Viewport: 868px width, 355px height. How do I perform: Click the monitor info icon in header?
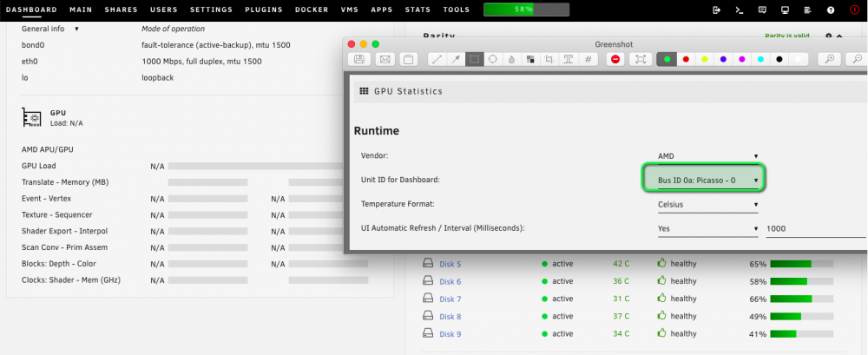coord(785,10)
